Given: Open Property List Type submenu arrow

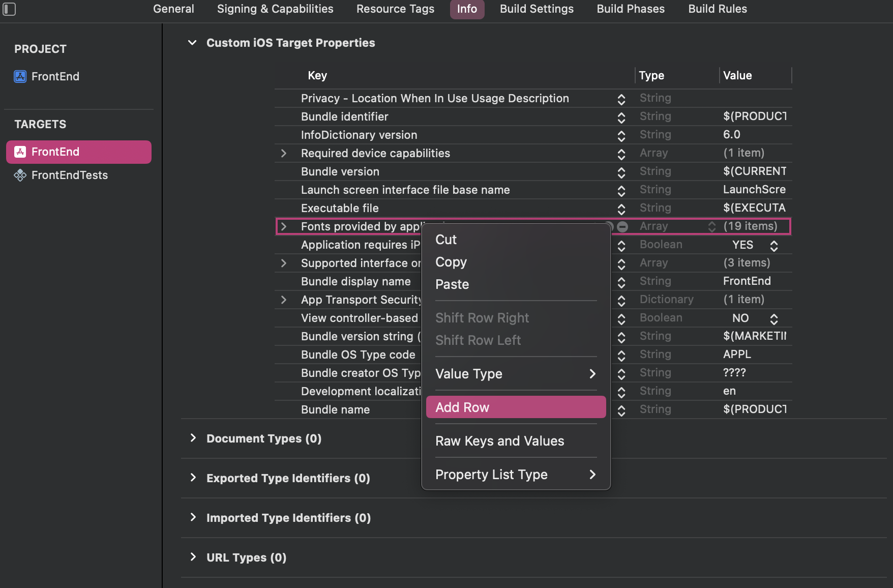Looking at the screenshot, I should pos(592,475).
